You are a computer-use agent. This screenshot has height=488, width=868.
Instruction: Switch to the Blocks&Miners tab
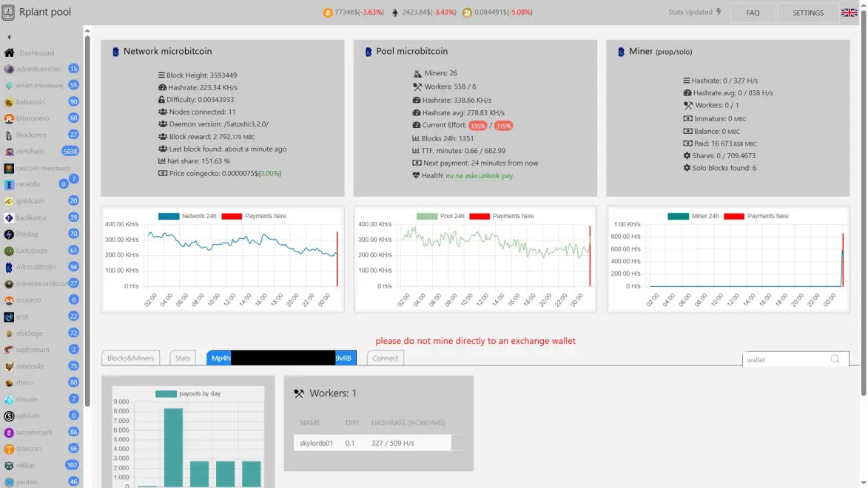131,358
